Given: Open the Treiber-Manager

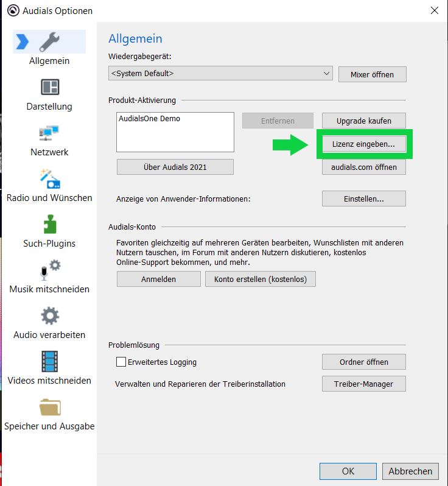Looking at the screenshot, I should pyautogui.click(x=363, y=384).
